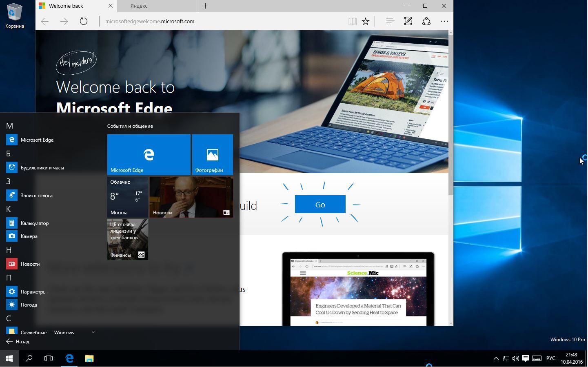The height and width of the screenshot is (367, 588).
Task: Click the Edge vertical scrollbar thumb
Action: pyautogui.click(x=451, y=115)
